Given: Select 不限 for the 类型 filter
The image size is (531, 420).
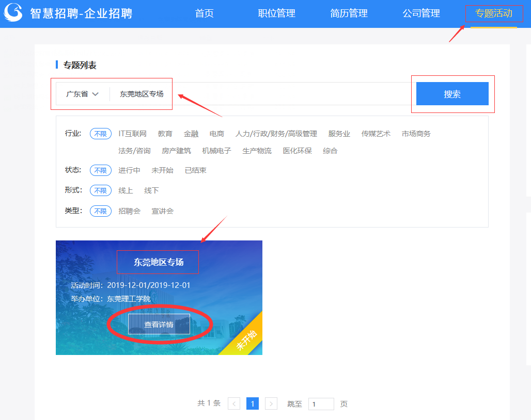Looking at the screenshot, I should [100, 211].
